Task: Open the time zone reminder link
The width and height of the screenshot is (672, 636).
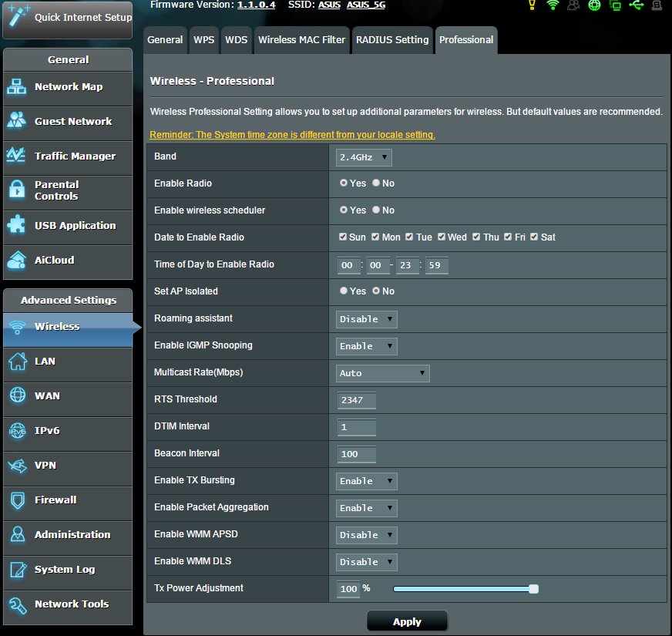Action: (292, 135)
